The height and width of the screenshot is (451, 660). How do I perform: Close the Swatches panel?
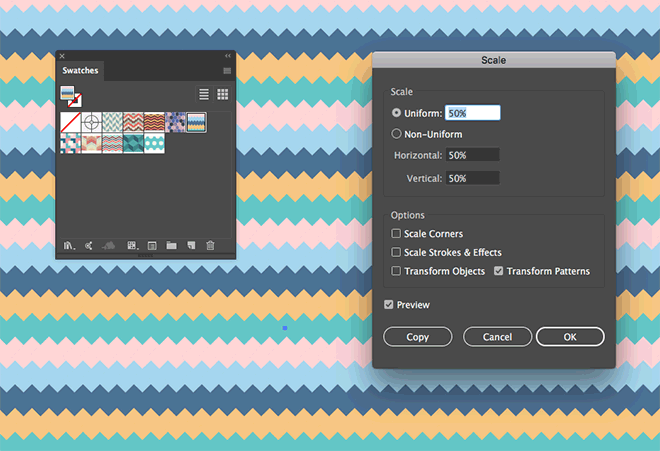pyautogui.click(x=62, y=56)
